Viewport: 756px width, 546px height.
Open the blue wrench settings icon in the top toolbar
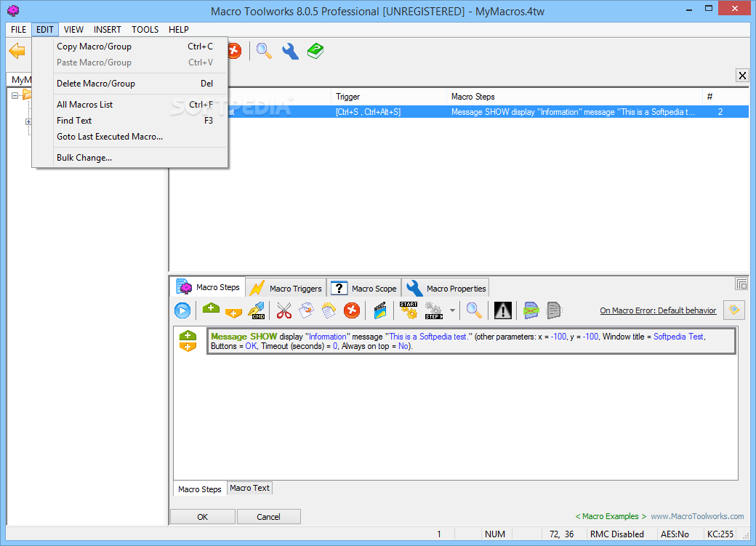pos(290,51)
